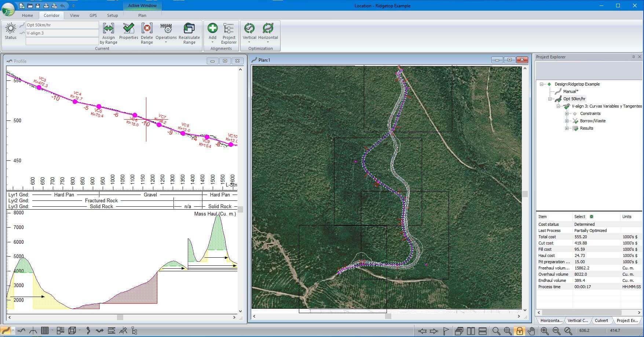Screen dimensions: 644x337
Task: Switch to the Home ribbon tab
Action: pos(28,15)
